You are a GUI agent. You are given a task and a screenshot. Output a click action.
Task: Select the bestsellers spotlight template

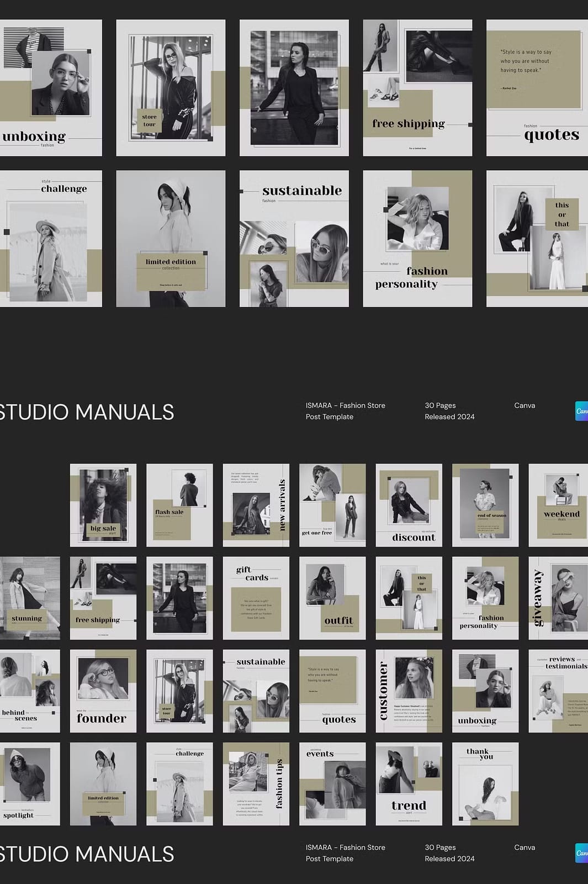(x=30, y=783)
